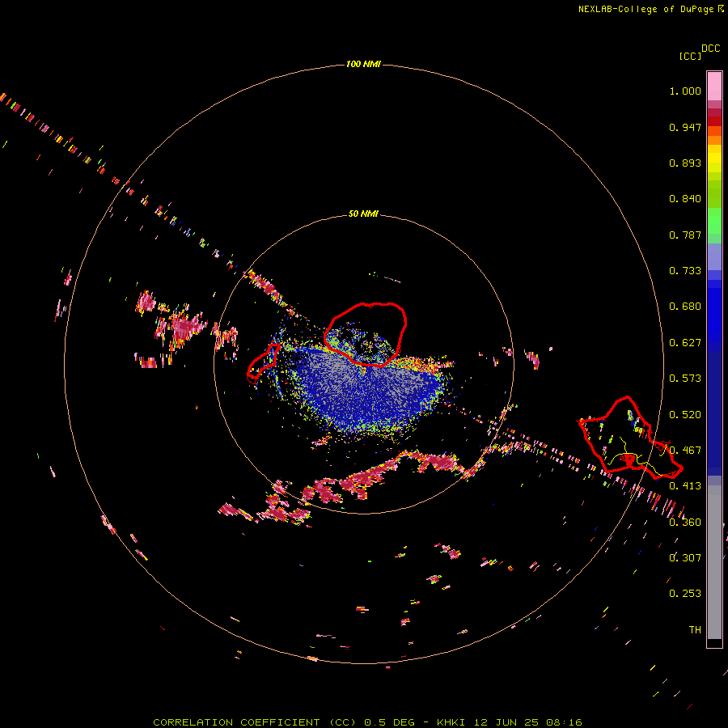Select the DCC label above the color bar

click(x=710, y=49)
